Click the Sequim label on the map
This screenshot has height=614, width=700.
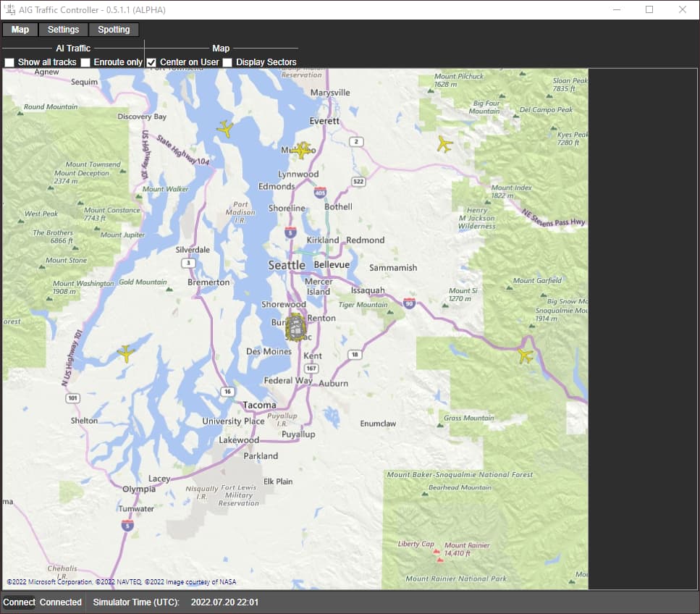click(85, 82)
